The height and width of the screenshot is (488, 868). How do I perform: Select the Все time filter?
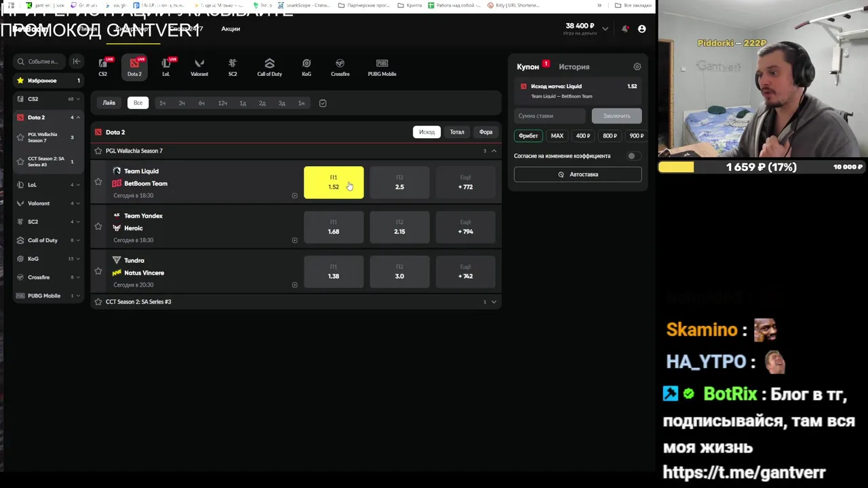(x=138, y=103)
